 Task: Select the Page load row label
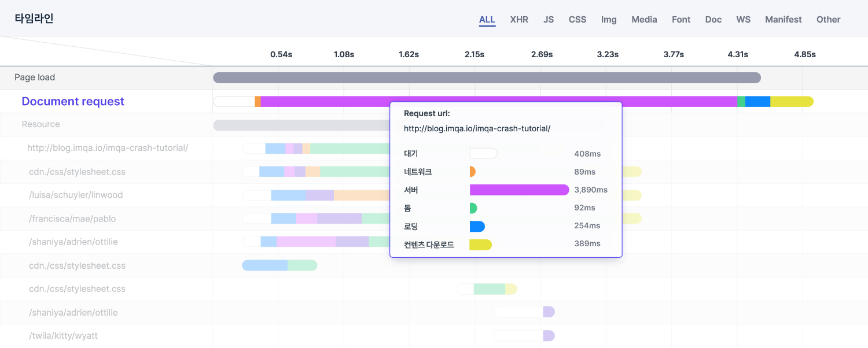click(35, 77)
